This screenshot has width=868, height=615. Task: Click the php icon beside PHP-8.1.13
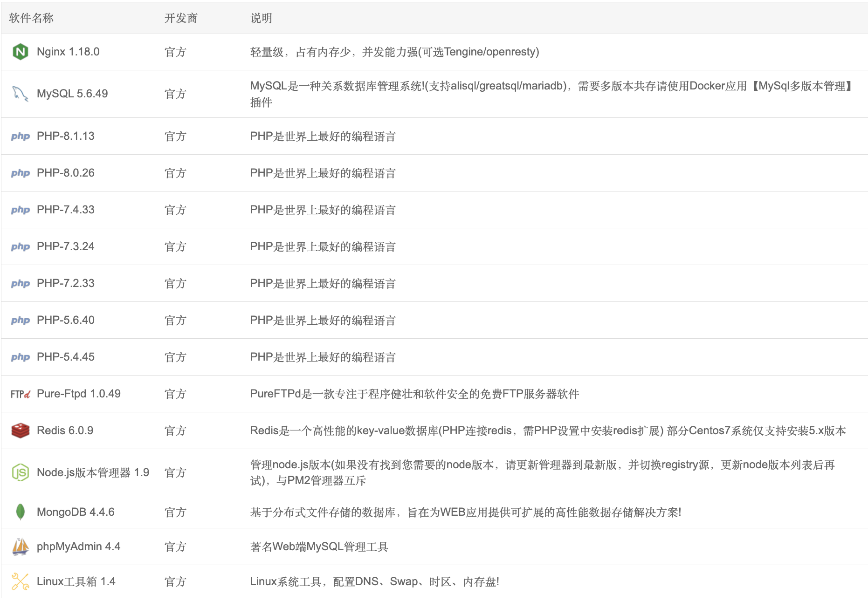point(20,136)
